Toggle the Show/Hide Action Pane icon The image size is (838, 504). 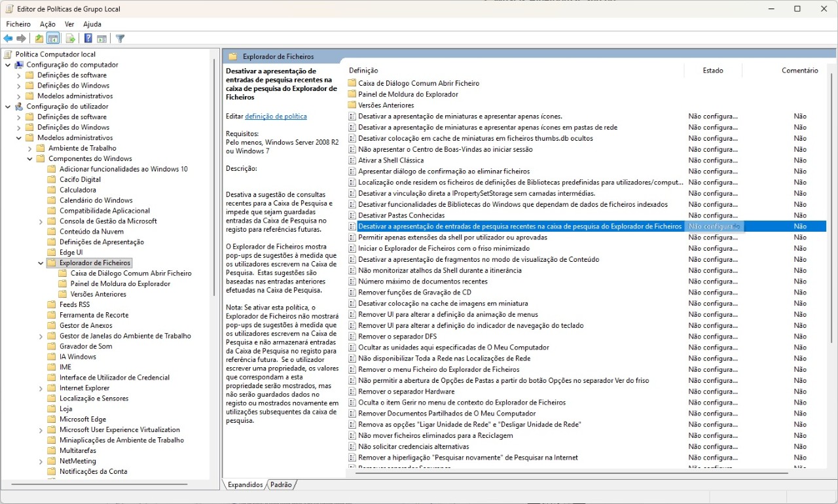(101, 39)
